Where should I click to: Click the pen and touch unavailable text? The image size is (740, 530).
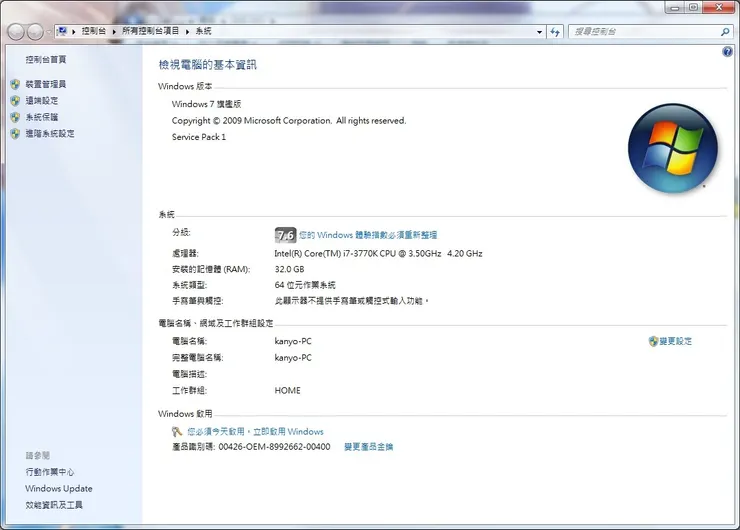click(x=352, y=301)
